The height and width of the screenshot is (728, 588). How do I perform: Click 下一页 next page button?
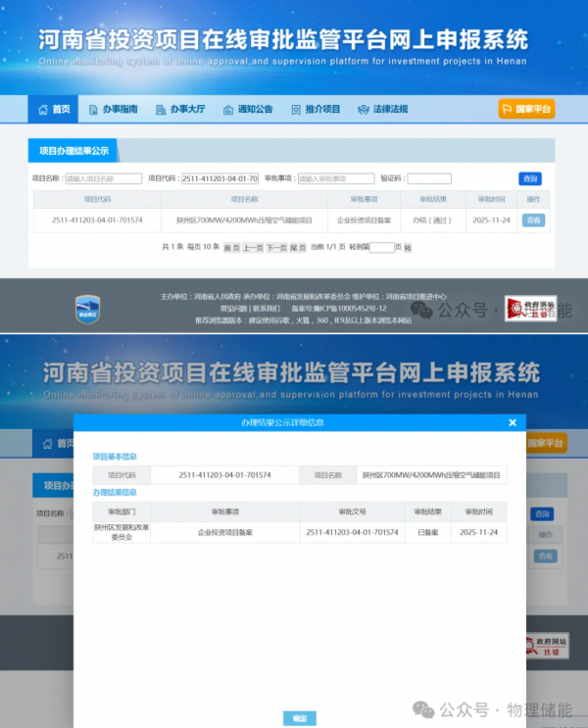click(276, 248)
